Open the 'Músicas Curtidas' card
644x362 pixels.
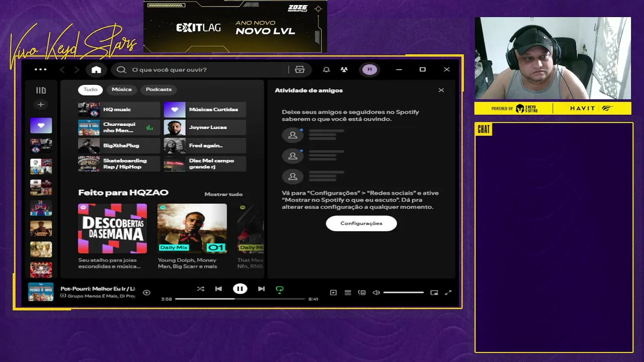[x=205, y=110]
